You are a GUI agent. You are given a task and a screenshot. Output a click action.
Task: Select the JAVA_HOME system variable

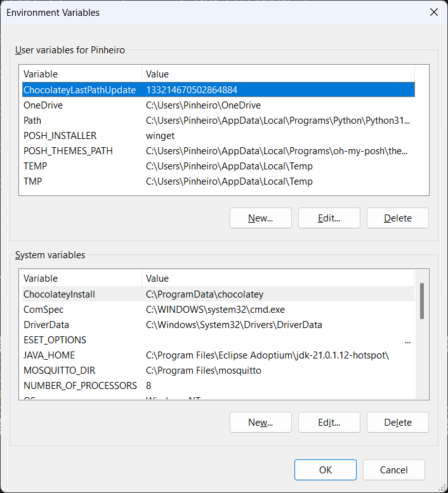(218, 355)
